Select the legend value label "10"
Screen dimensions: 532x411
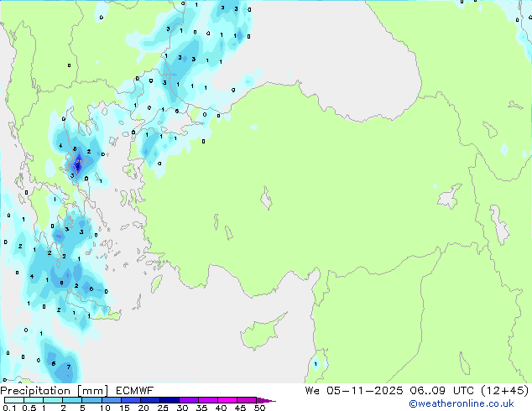[x=105, y=408]
